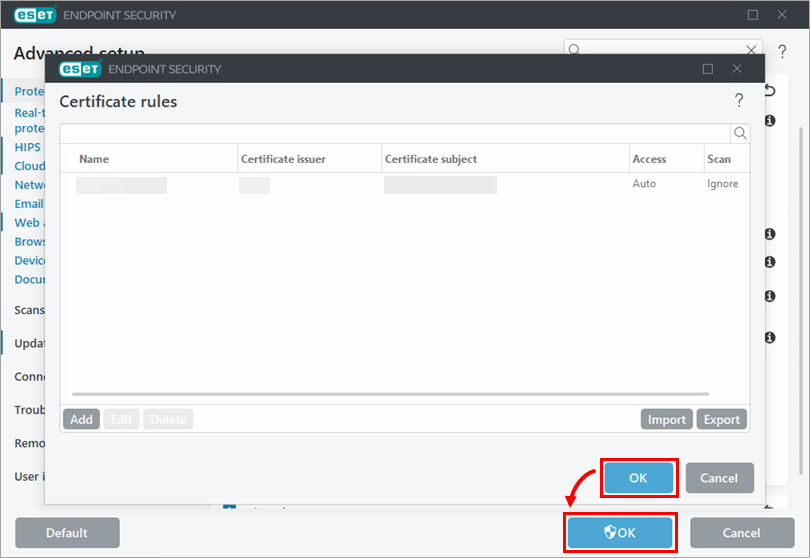810x558 pixels.
Task: Open help for Certificate rules dialog
Action: pyautogui.click(x=739, y=100)
